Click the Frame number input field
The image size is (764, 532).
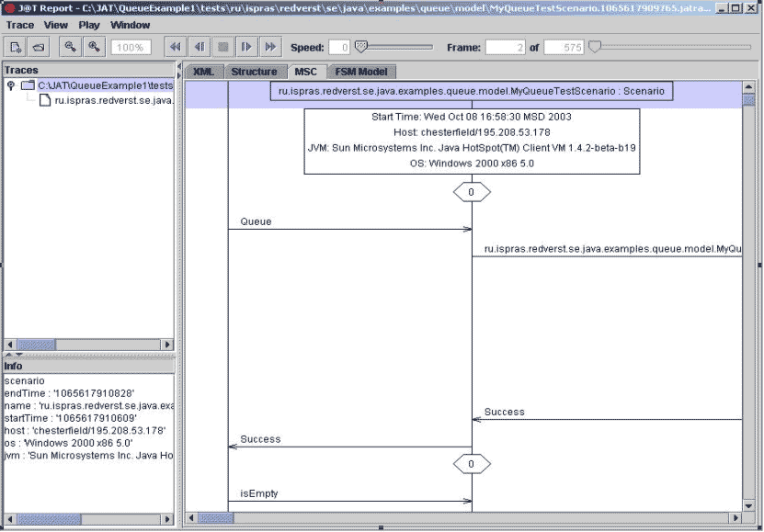click(505, 47)
